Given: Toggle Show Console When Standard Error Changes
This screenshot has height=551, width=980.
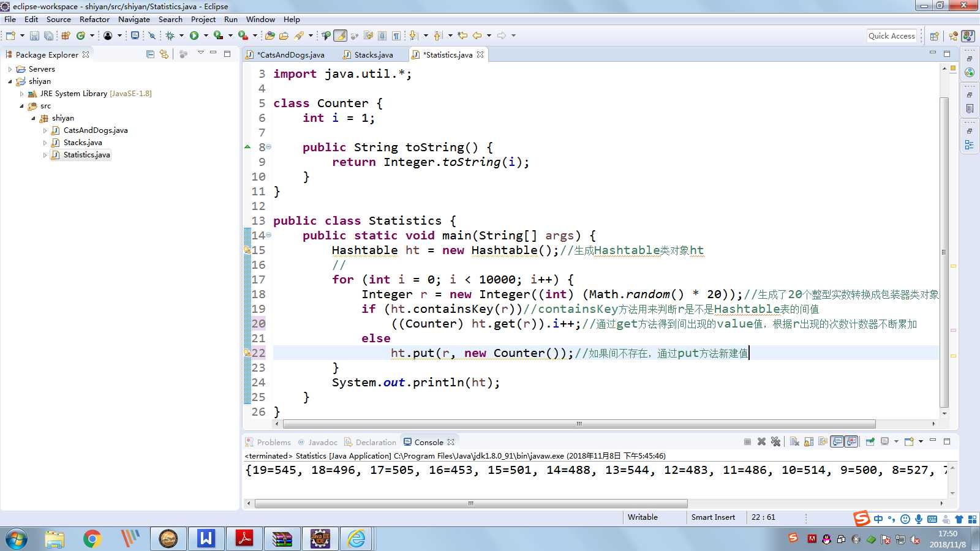Looking at the screenshot, I should 851,441.
